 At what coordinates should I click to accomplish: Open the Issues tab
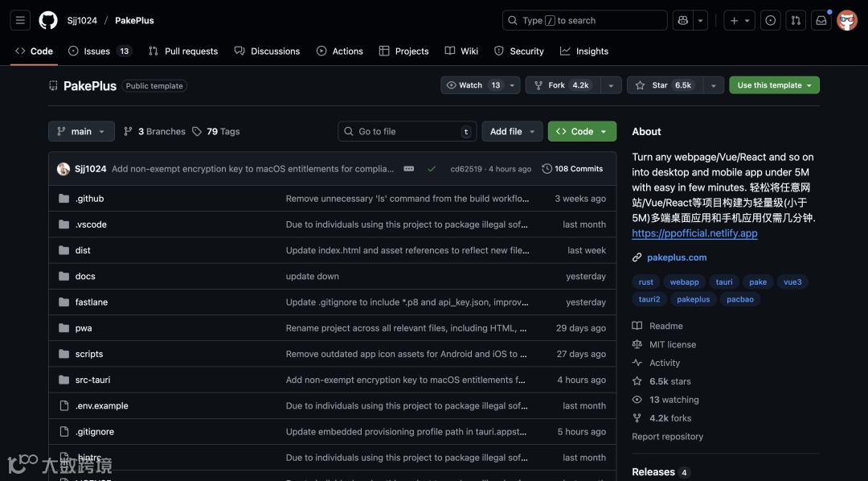coord(100,51)
